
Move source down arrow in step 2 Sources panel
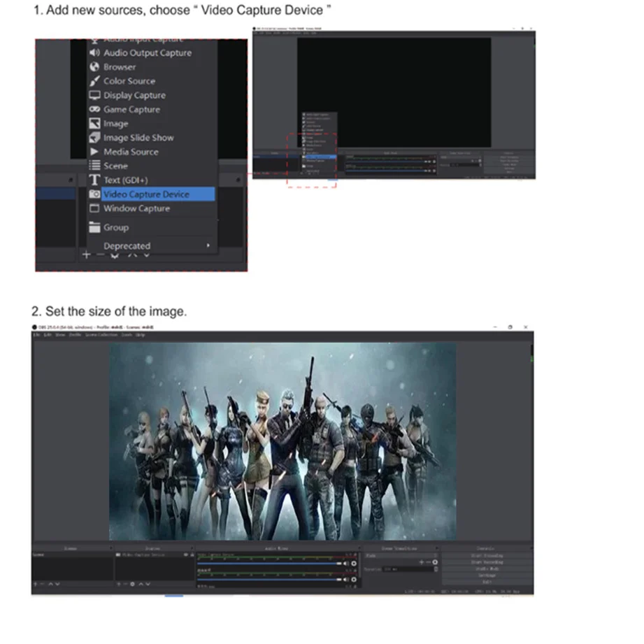(148, 584)
